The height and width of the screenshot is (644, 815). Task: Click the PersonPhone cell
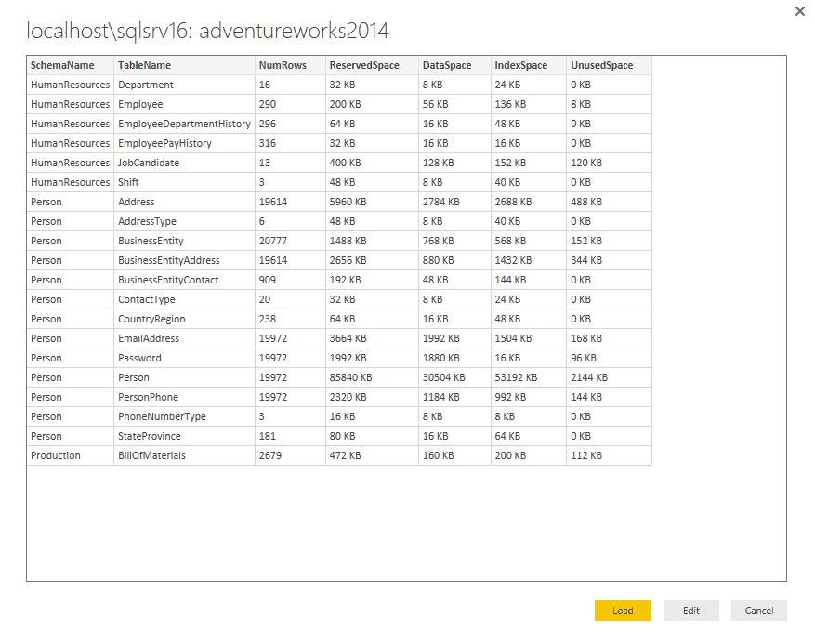point(185,397)
